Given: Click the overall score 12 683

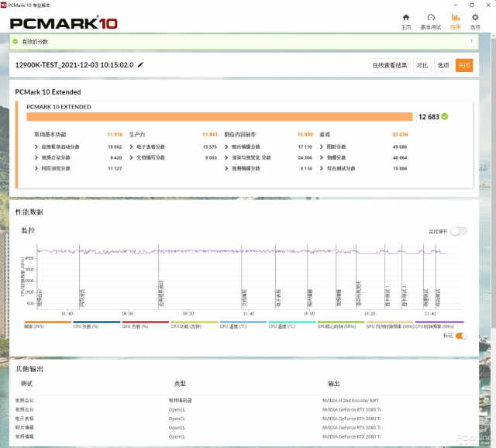Looking at the screenshot, I should (x=429, y=117).
